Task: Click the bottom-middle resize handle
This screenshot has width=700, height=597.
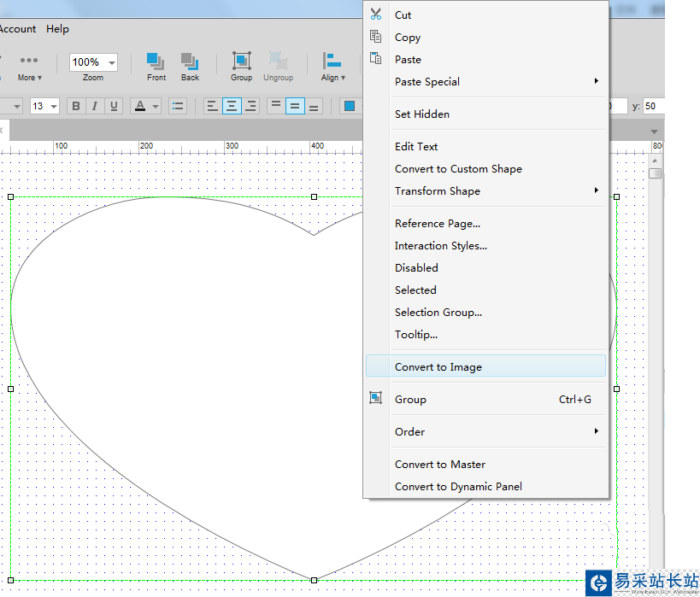Action: click(315, 580)
